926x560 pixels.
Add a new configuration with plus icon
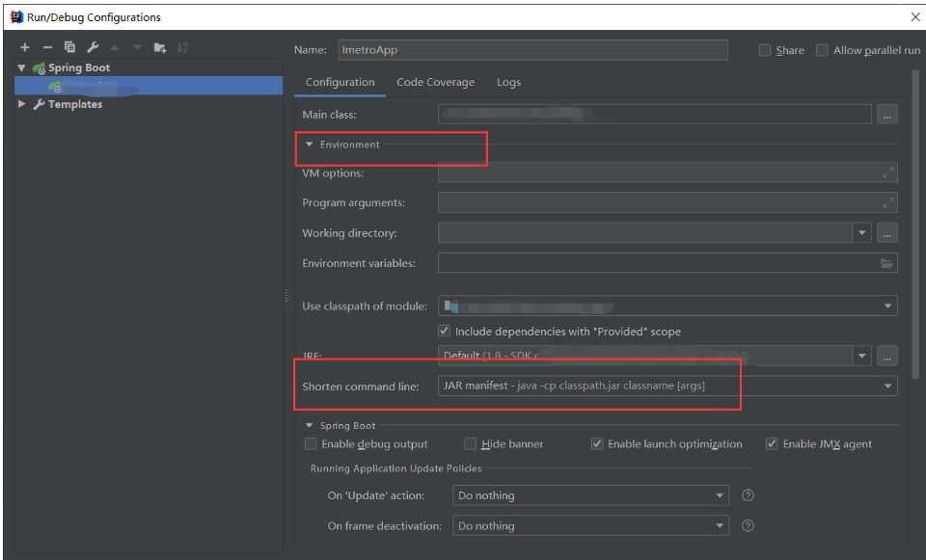(25, 47)
